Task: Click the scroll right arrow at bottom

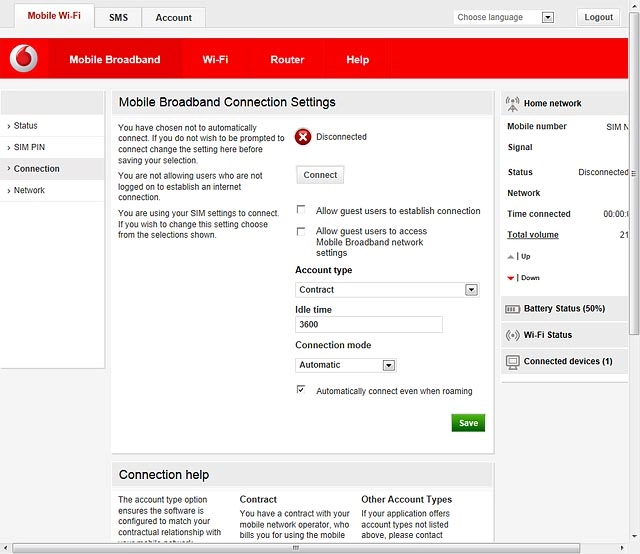Action: [x=622, y=548]
